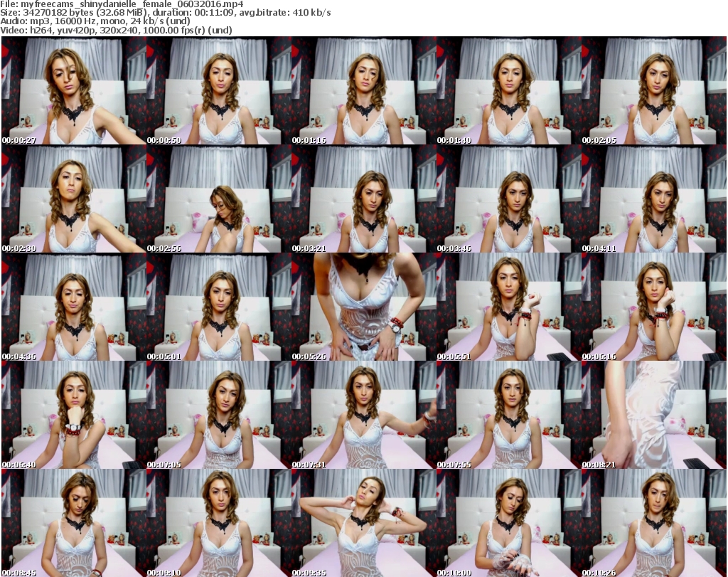Click the Video h264 info line
This screenshot has height=577, width=728.
click(x=116, y=30)
